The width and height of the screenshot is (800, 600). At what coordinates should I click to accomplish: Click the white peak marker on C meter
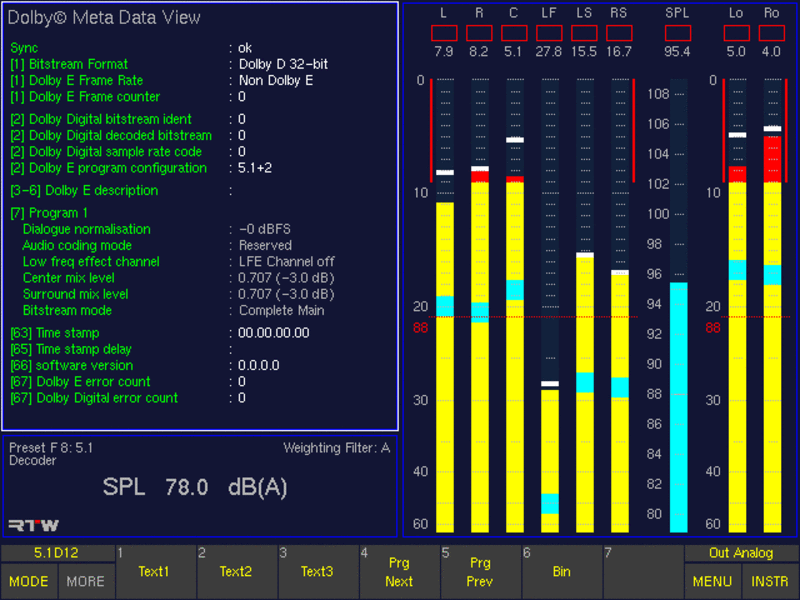click(515, 140)
